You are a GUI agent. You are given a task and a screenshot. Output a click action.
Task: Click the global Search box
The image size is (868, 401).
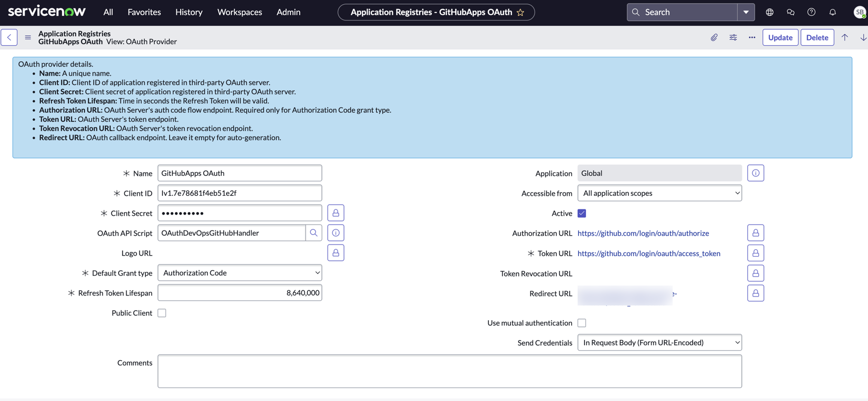click(682, 12)
